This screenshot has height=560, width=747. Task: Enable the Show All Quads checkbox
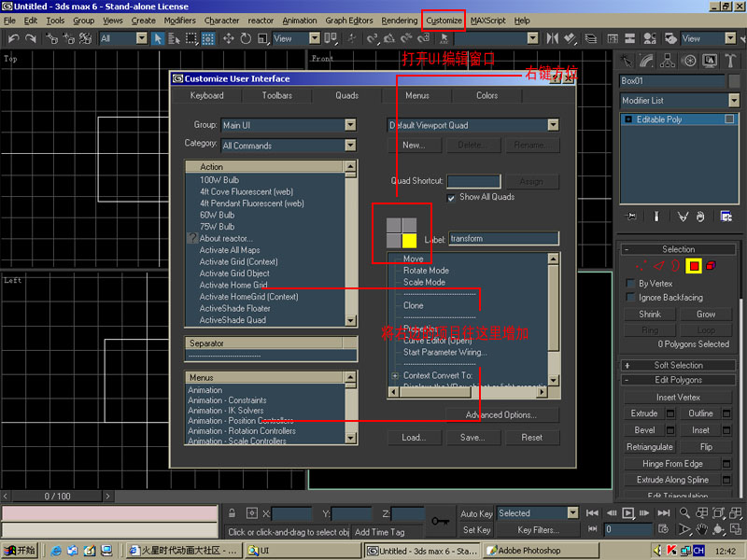pyautogui.click(x=452, y=197)
